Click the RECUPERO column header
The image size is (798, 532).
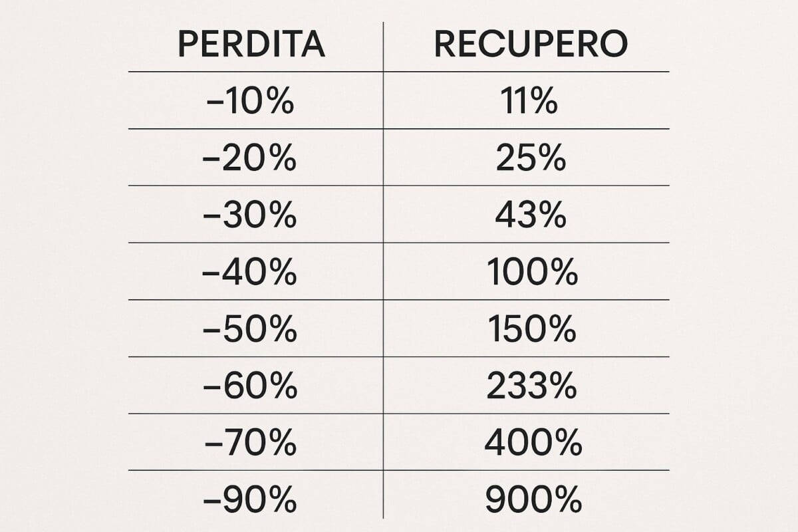coord(531,44)
